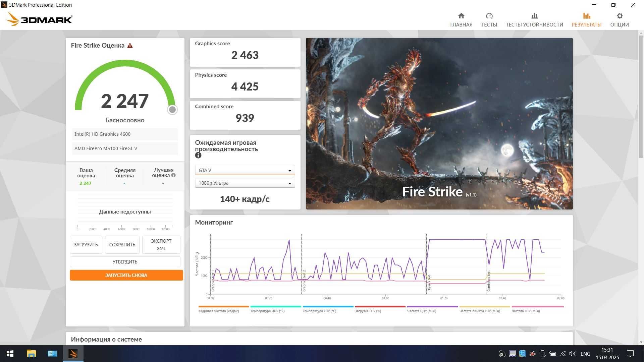Open the touchpad tray icon
This screenshot has width=644, height=362.
point(512,354)
